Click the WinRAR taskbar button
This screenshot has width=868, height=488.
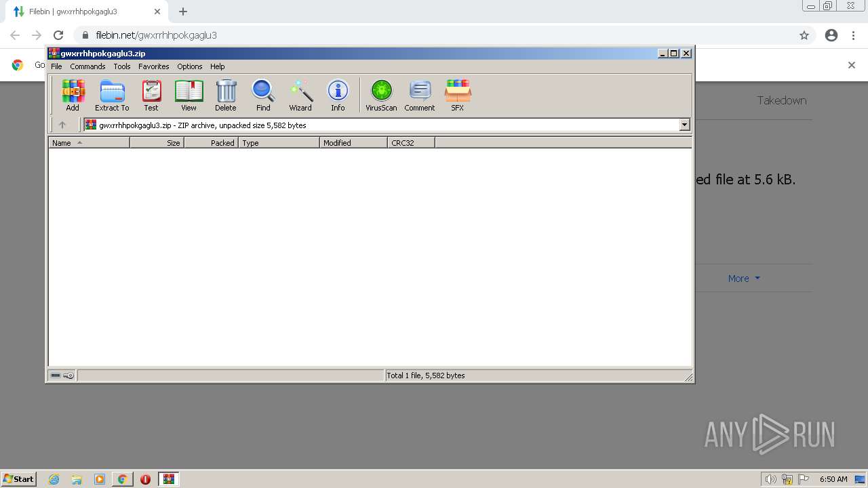click(x=169, y=479)
